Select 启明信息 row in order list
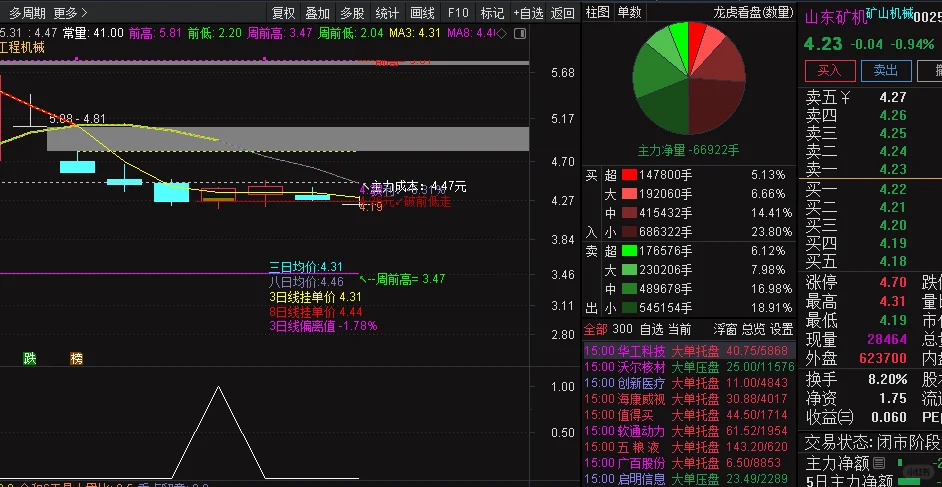This screenshot has width=942, height=487. coord(689,479)
